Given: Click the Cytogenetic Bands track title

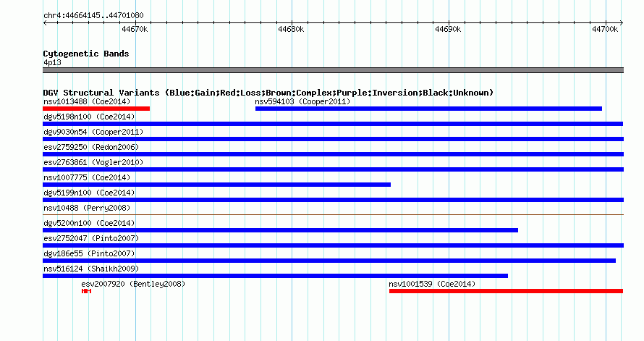Looking at the screenshot, I should (86, 54).
